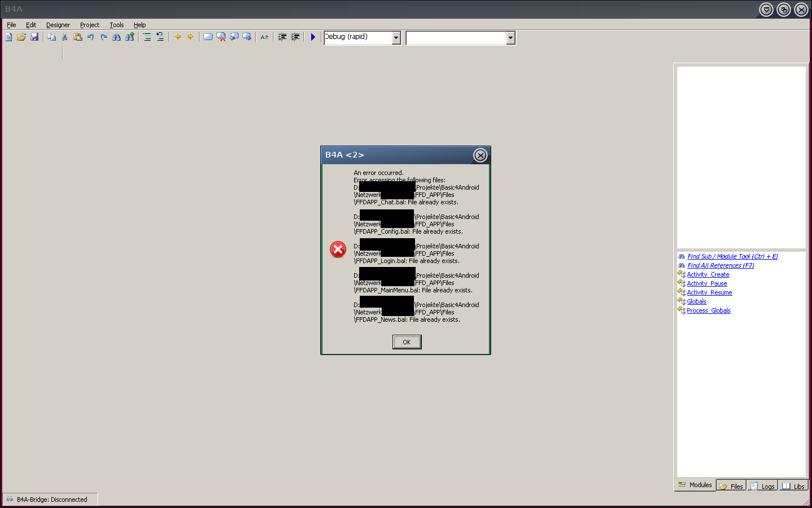The width and height of the screenshot is (812, 508).
Task: Click the red error X icon in dialog
Action: (x=338, y=249)
